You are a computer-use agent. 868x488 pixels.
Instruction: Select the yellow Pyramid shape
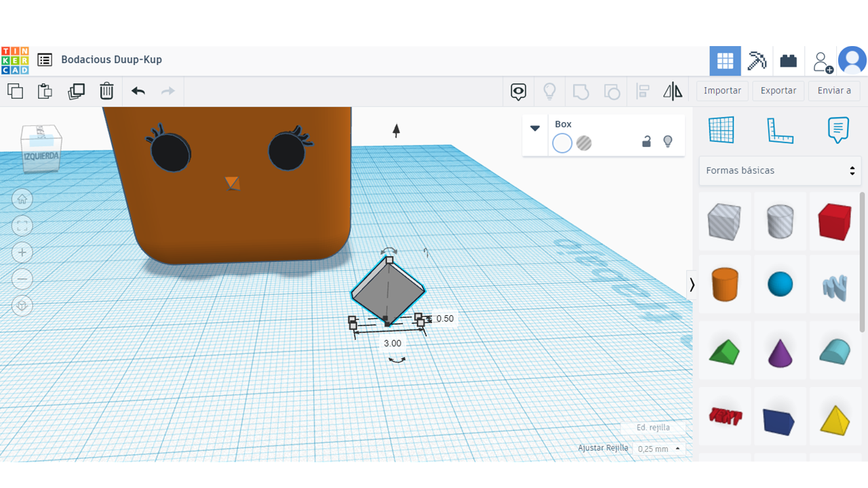835,420
